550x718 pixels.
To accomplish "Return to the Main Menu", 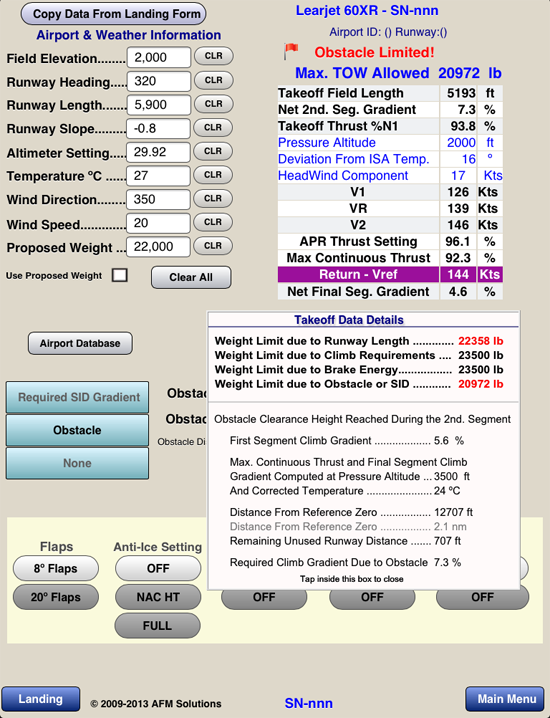I will tap(507, 699).
